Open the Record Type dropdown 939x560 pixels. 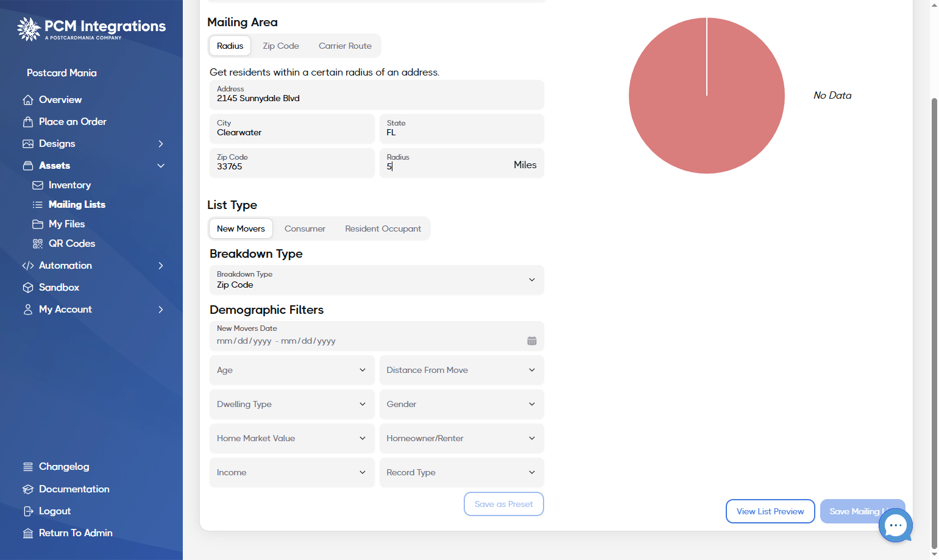coord(461,472)
